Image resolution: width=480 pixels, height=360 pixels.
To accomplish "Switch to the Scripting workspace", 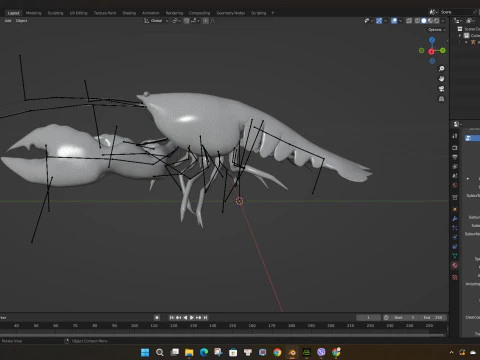I will (x=259, y=13).
